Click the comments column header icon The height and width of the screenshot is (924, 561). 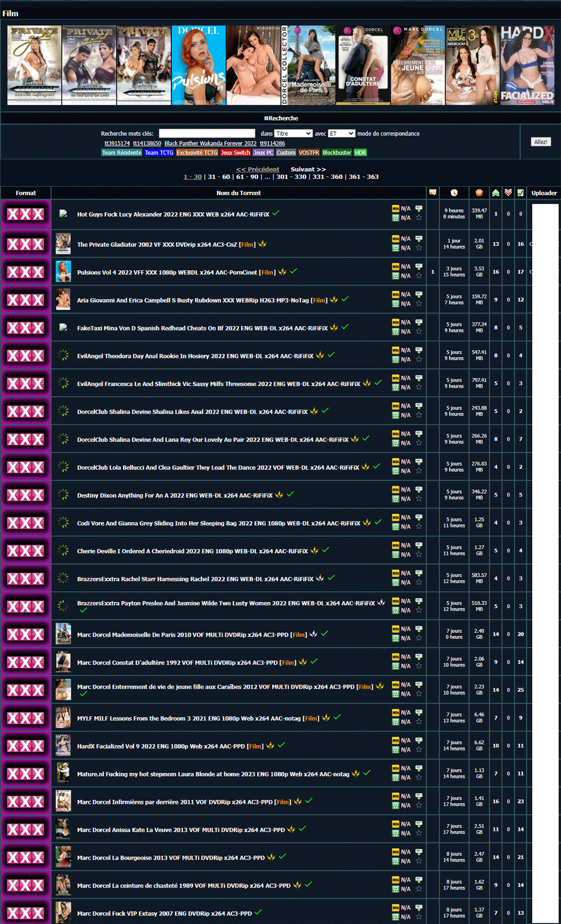[x=433, y=192]
